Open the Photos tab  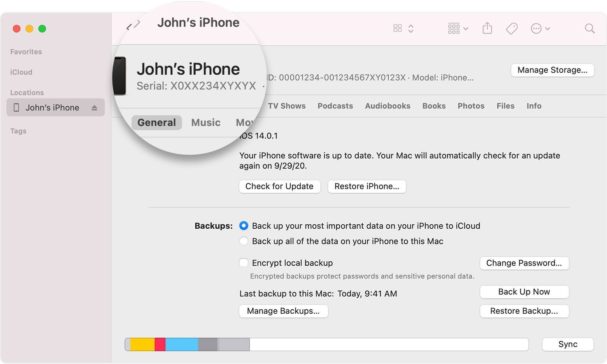pos(471,106)
